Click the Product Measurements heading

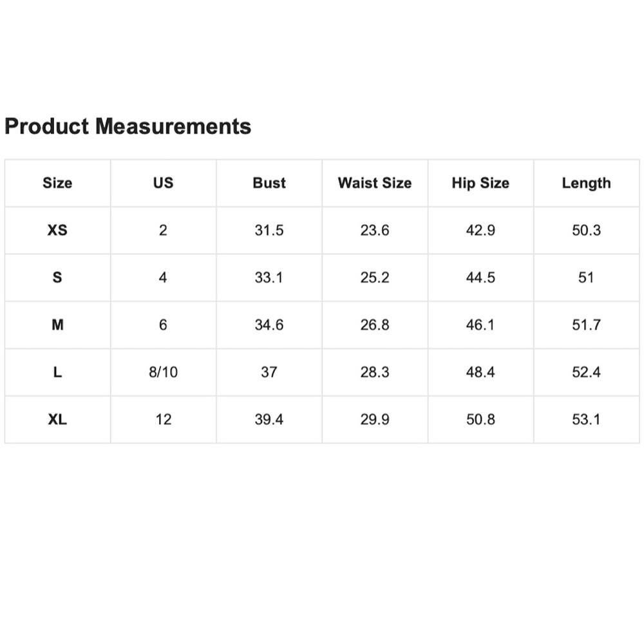[128, 126]
